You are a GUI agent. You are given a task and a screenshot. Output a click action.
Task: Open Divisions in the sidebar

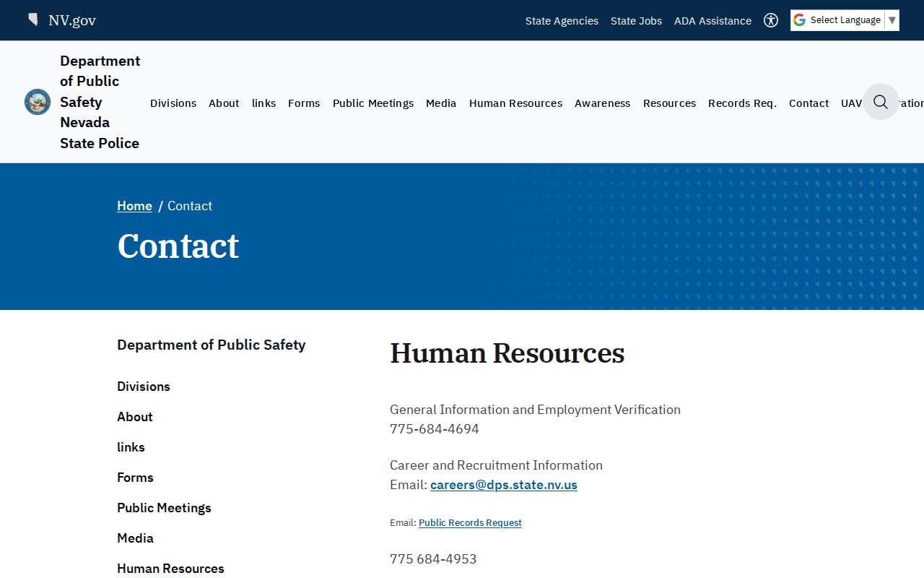tap(144, 387)
